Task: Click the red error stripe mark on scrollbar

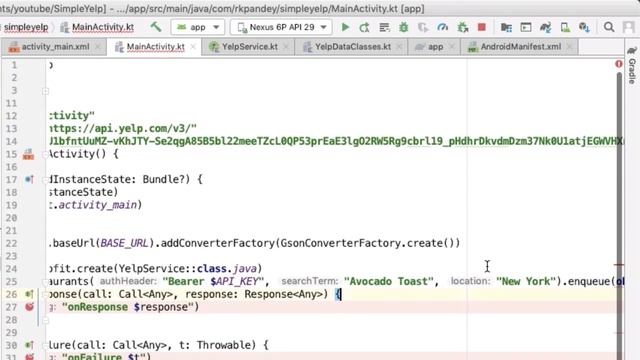Action: (x=619, y=265)
